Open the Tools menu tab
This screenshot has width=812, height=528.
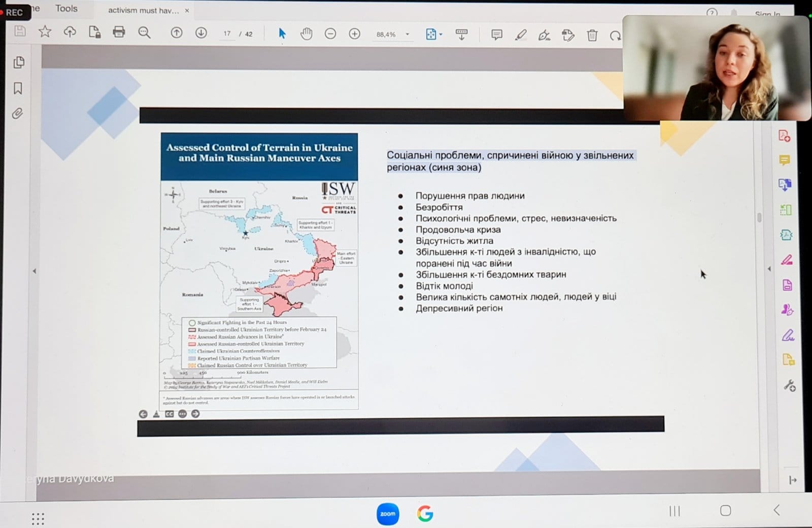click(x=66, y=9)
